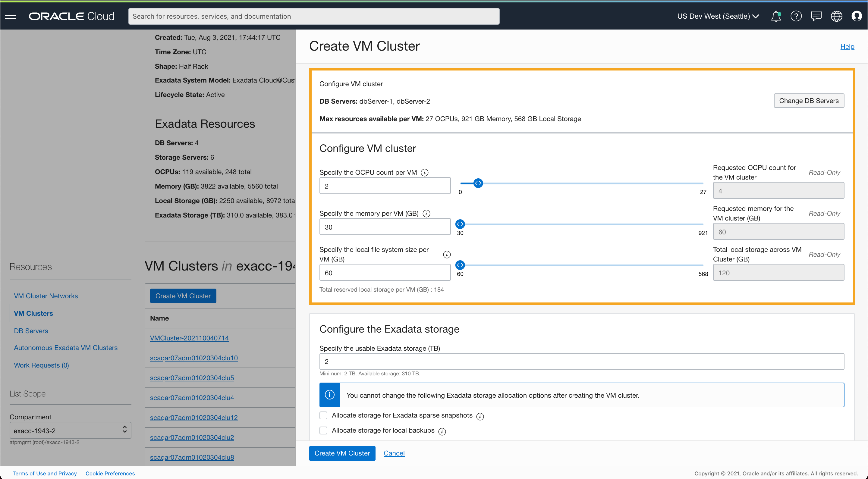Image resolution: width=868 pixels, height=479 pixels.
Task: Open the hamburger navigation menu
Action: [x=11, y=16]
